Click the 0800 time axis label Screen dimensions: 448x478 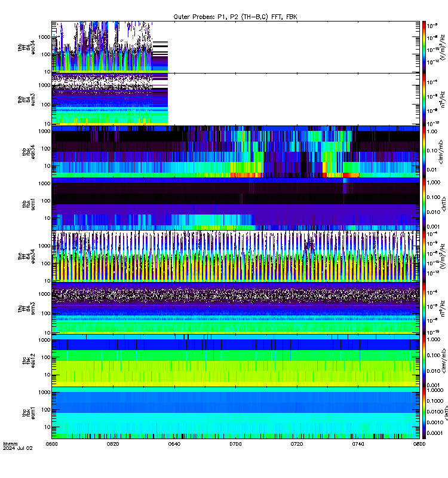pos(419,444)
